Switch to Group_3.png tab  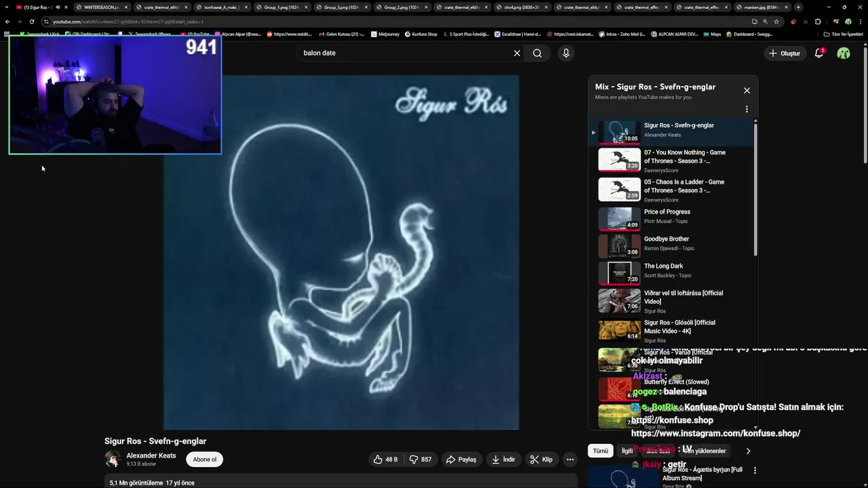(x=341, y=7)
